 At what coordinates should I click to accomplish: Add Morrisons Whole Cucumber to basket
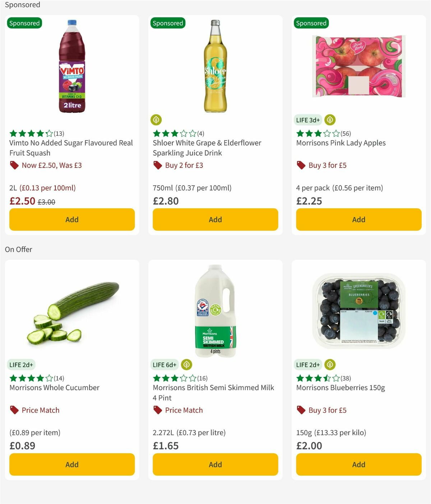click(72, 465)
